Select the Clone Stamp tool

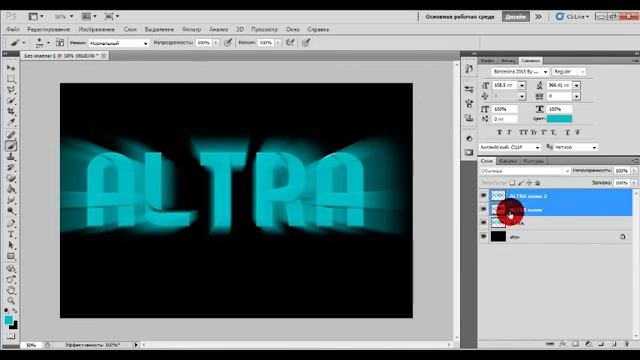pos(11,157)
